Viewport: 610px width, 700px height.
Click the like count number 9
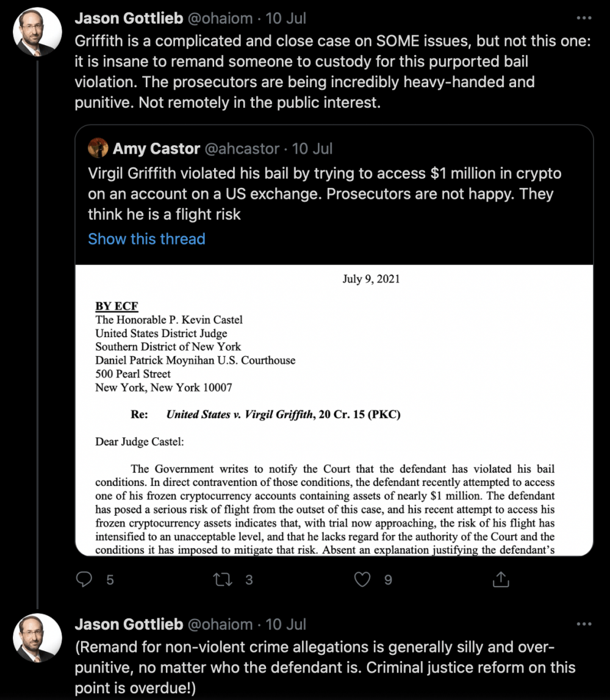[388, 580]
